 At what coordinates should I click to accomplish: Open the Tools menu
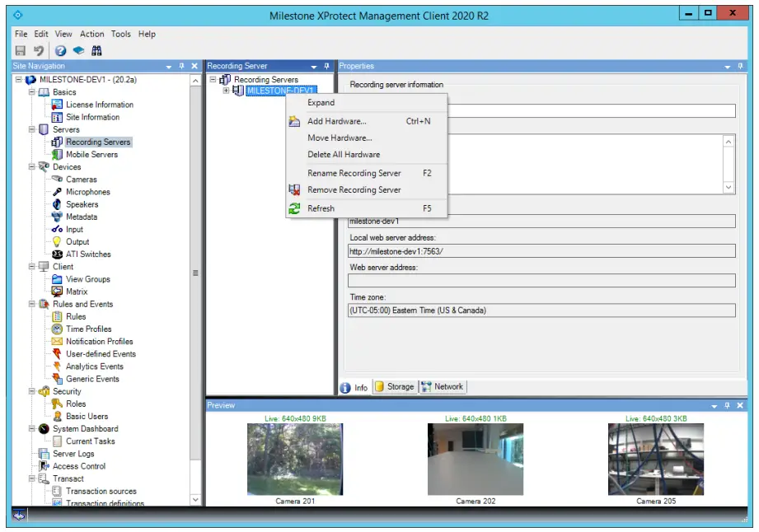coord(120,35)
